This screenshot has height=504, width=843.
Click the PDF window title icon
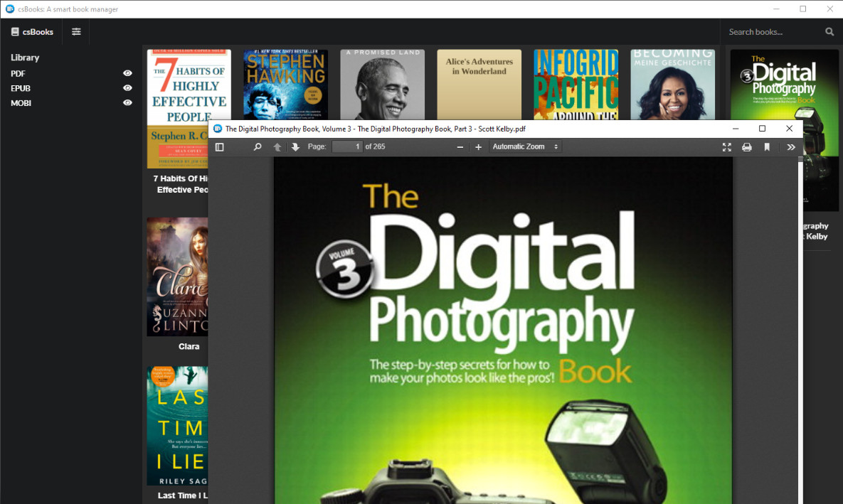coord(218,129)
